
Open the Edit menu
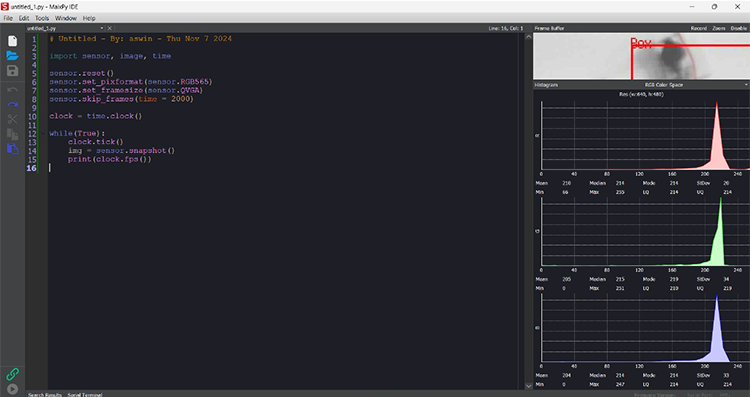pyautogui.click(x=24, y=18)
